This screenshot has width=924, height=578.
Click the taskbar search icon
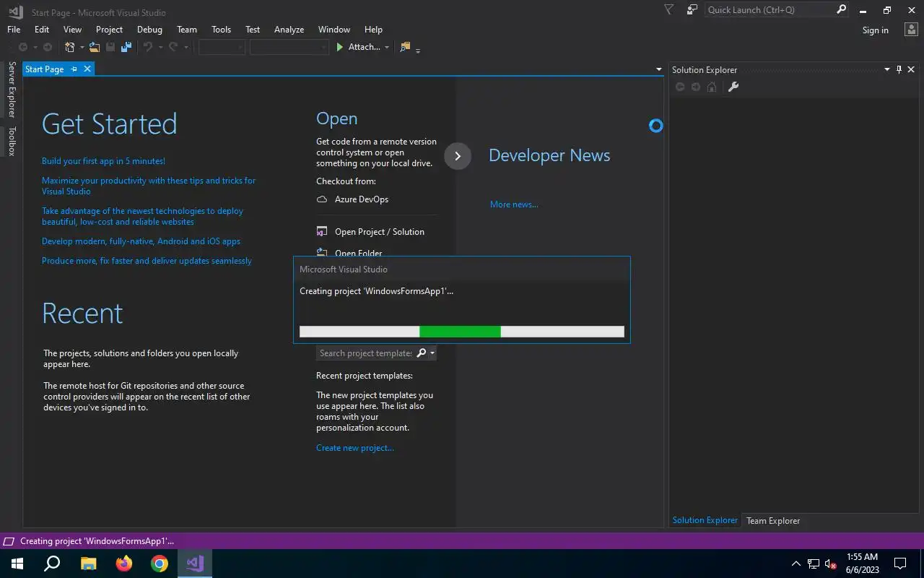click(x=52, y=564)
